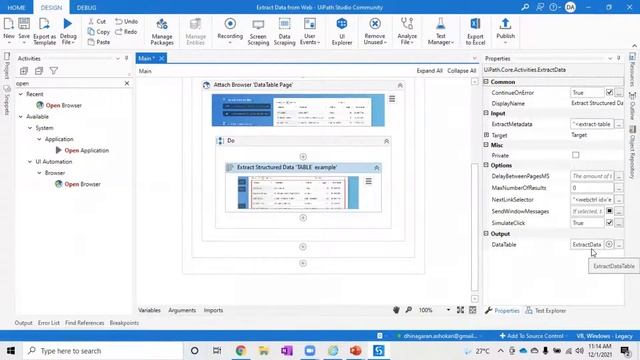Open the Variables panel

coord(149,310)
